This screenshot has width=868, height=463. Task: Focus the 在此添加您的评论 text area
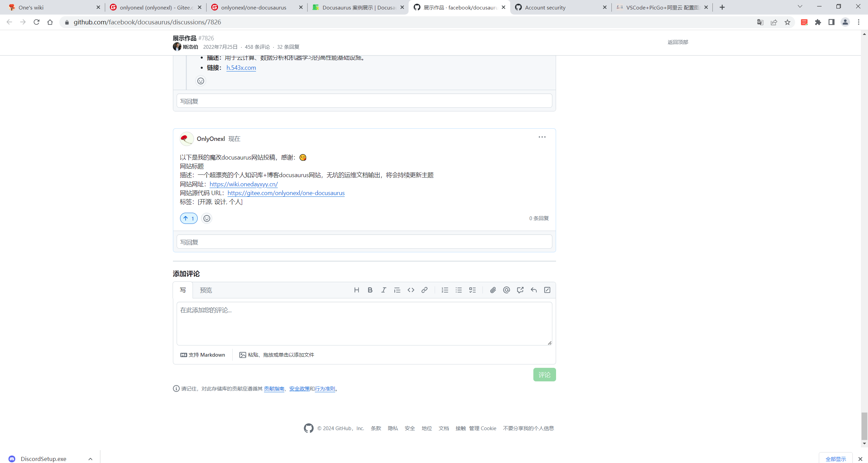click(x=364, y=323)
